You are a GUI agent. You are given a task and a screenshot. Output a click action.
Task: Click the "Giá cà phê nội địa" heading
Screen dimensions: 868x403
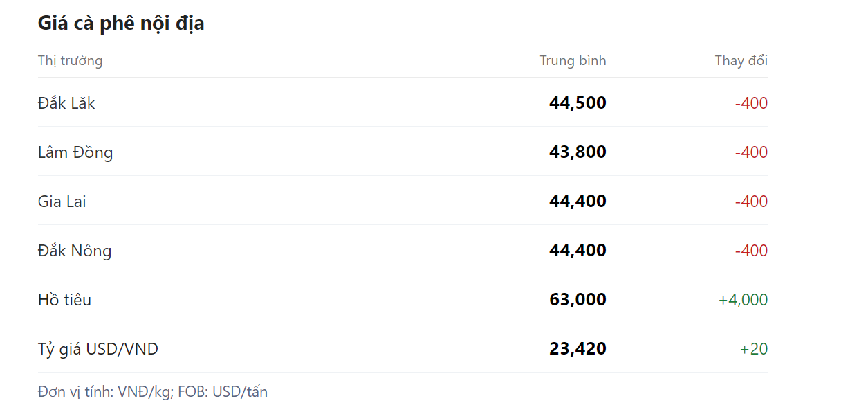pos(121,24)
